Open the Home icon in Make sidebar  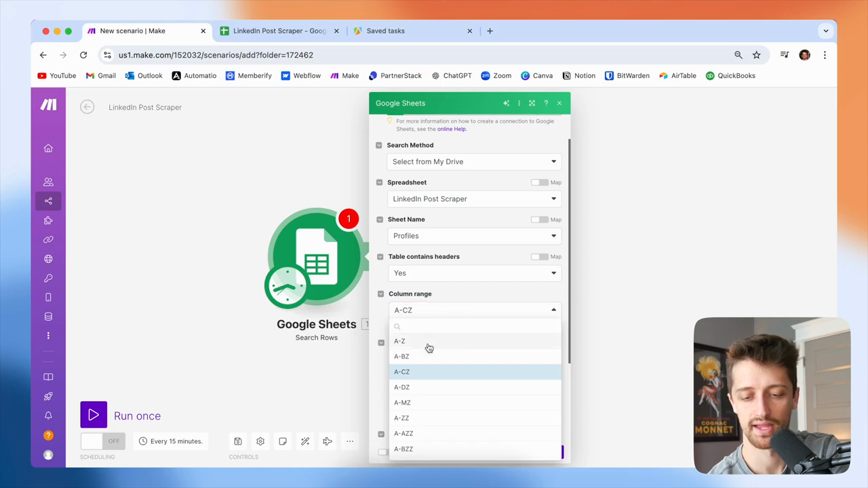coord(48,148)
